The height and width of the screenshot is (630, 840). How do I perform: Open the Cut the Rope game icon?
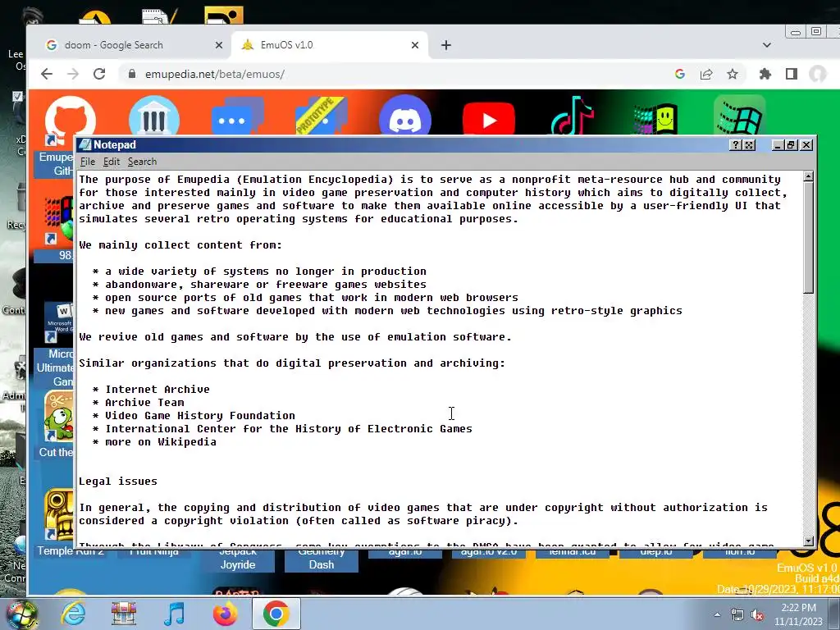pyautogui.click(x=59, y=416)
